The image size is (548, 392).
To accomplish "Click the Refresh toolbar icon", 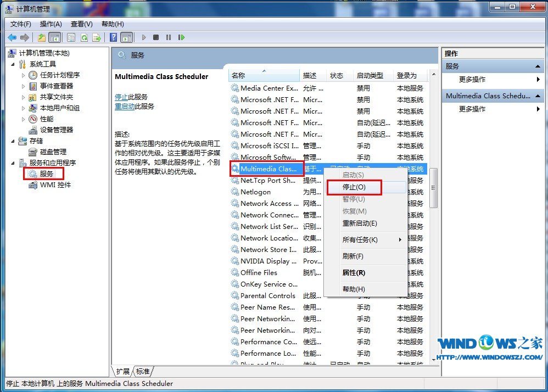I will point(84,38).
